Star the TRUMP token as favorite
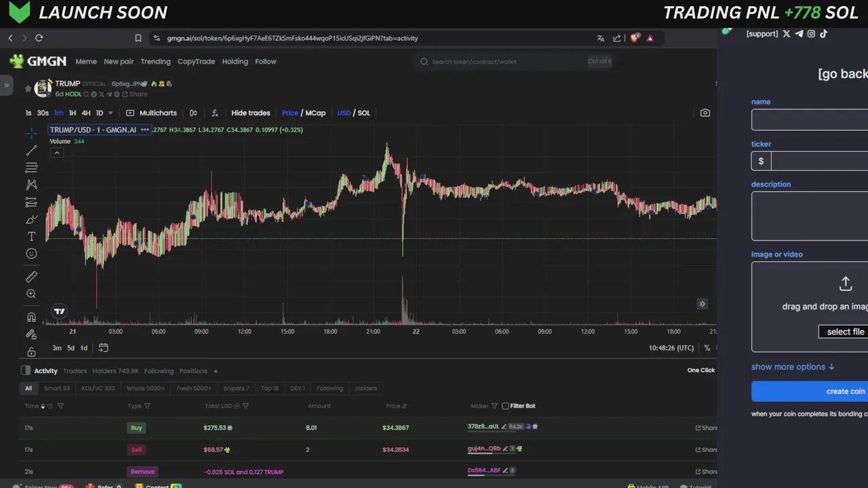 [28, 89]
